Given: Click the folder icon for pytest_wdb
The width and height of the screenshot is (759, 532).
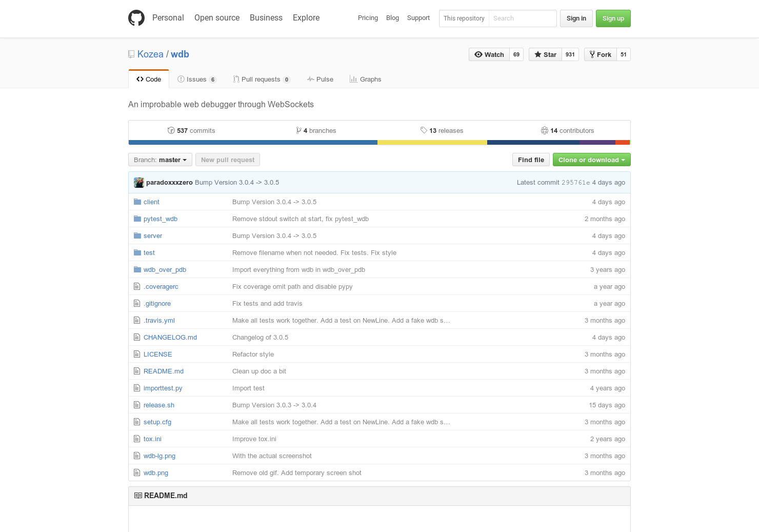Looking at the screenshot, I should (x=137, y=219).
